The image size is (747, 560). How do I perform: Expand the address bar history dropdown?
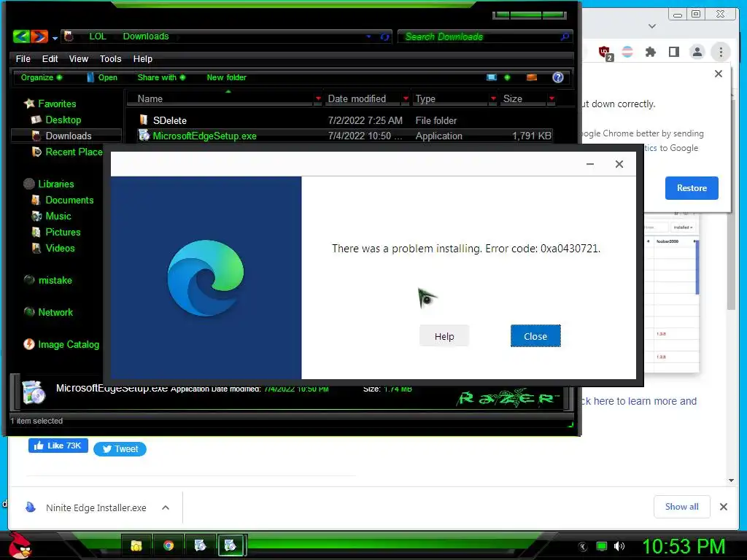pos(368,36)
